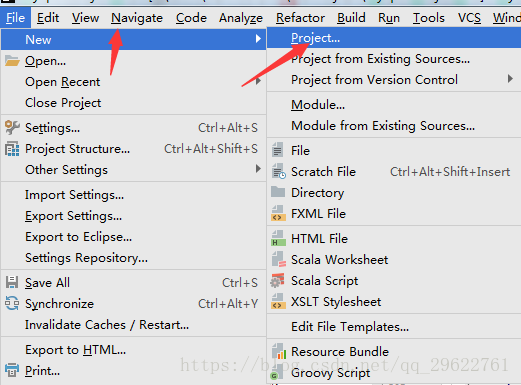Choose Project... in New submenu
The width and height of the screenshot is (521, 385).
394,38
